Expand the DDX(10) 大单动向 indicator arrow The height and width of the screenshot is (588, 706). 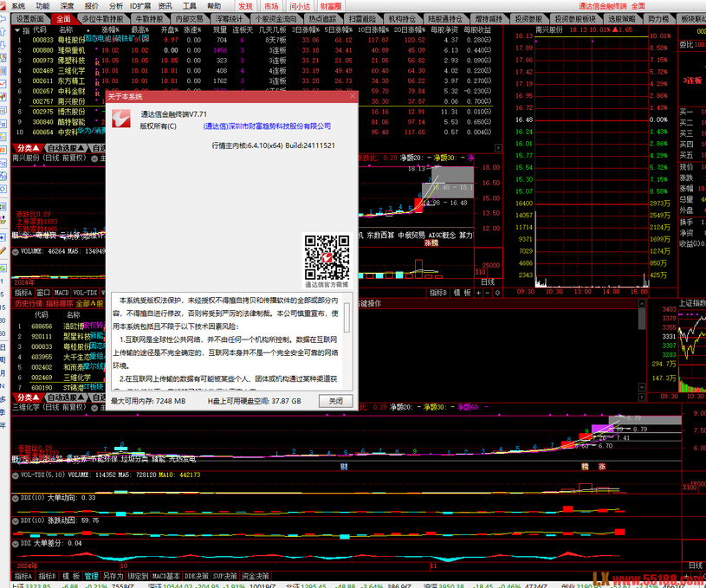[x=16, y=498]
